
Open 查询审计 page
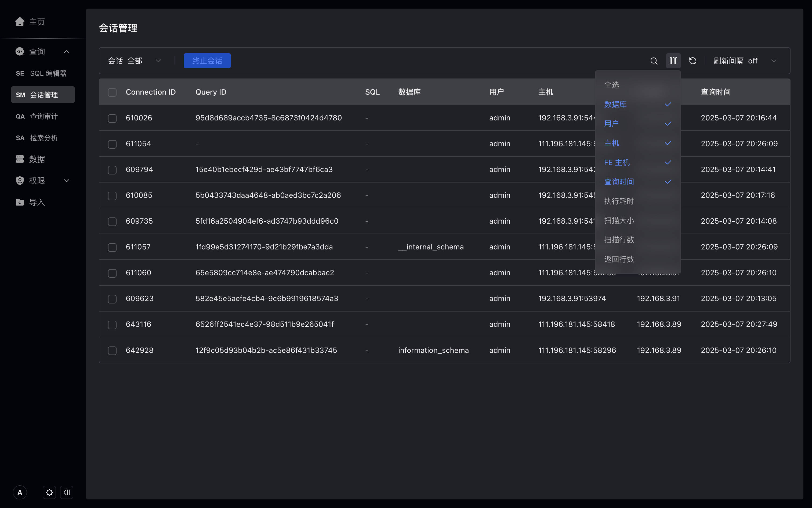click(44, 116)
